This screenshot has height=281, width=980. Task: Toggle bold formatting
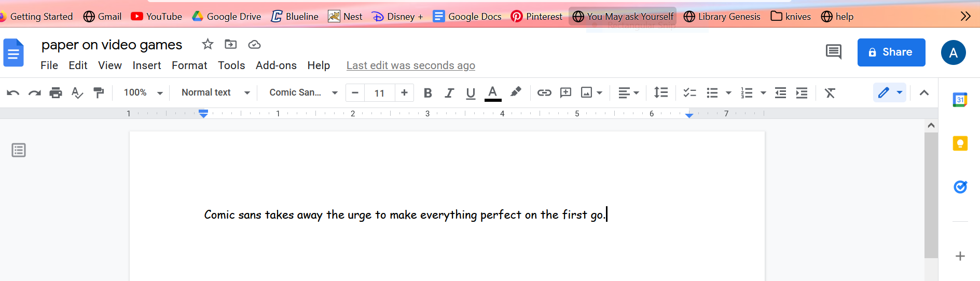coord(427,93)
